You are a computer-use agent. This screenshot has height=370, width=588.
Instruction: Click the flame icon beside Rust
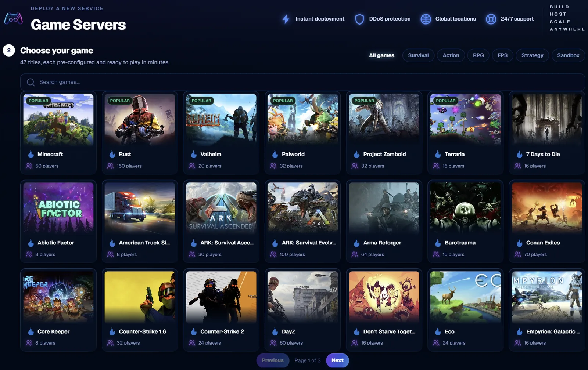(x=112, y=155)
